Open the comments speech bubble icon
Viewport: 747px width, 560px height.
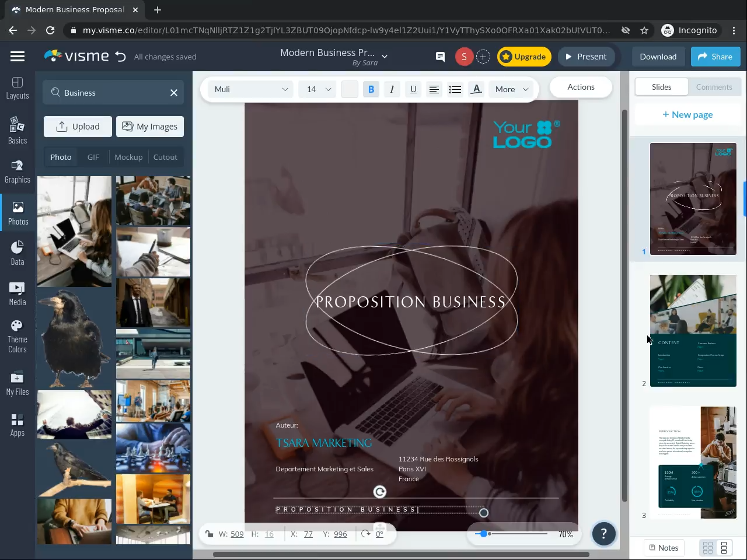pyautogui.click(x=440, y=57)
